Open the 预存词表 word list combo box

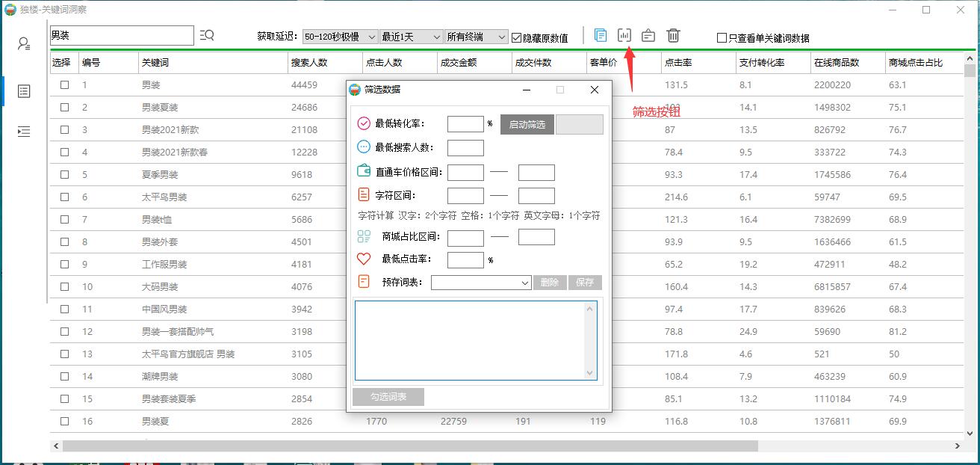coord(480,283)
